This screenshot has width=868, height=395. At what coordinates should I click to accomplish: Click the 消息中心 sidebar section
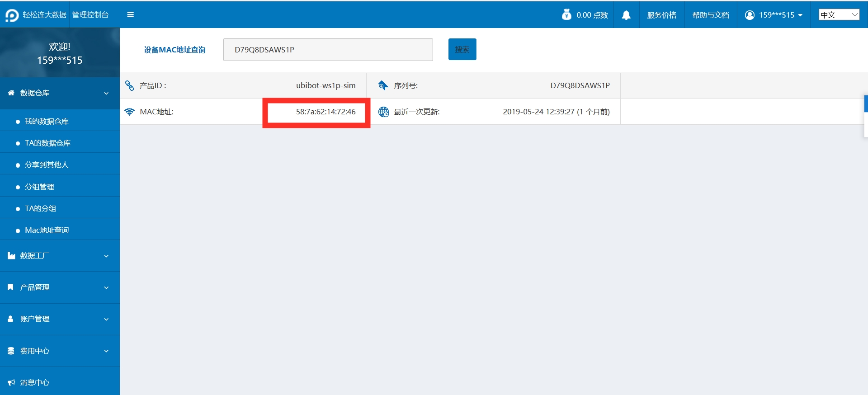[60, 382]
